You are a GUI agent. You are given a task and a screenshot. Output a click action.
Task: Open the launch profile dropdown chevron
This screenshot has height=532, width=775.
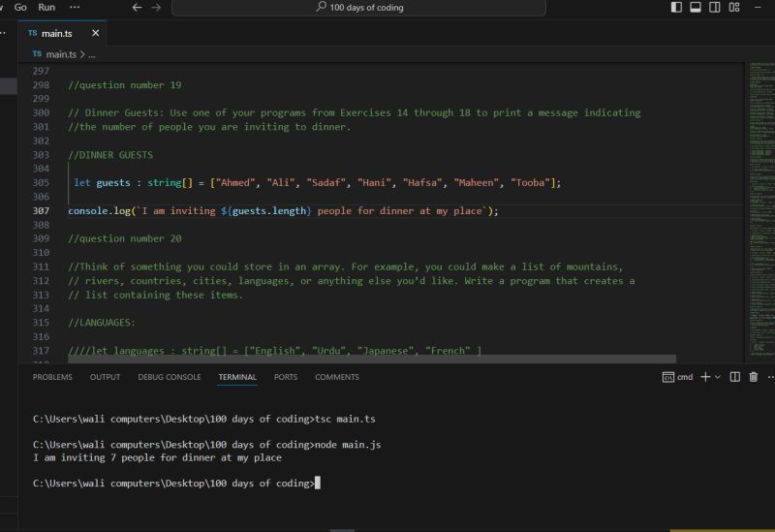[x=717, y=377]
